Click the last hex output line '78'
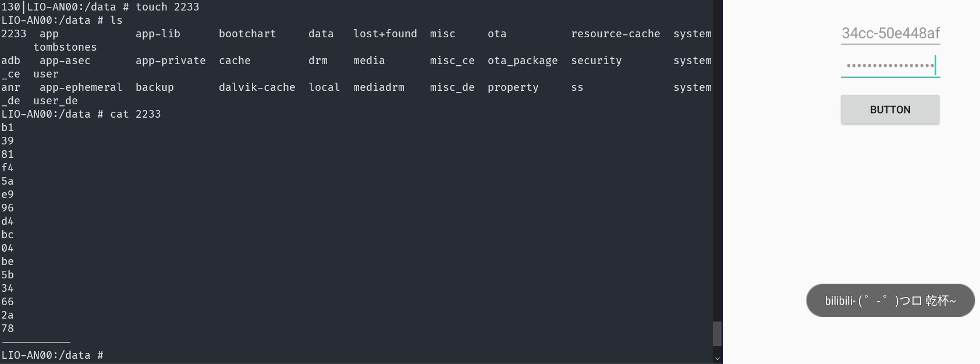The width and height of the screenshot is (980, 364). pyautogui.click(x=8, y=328)
